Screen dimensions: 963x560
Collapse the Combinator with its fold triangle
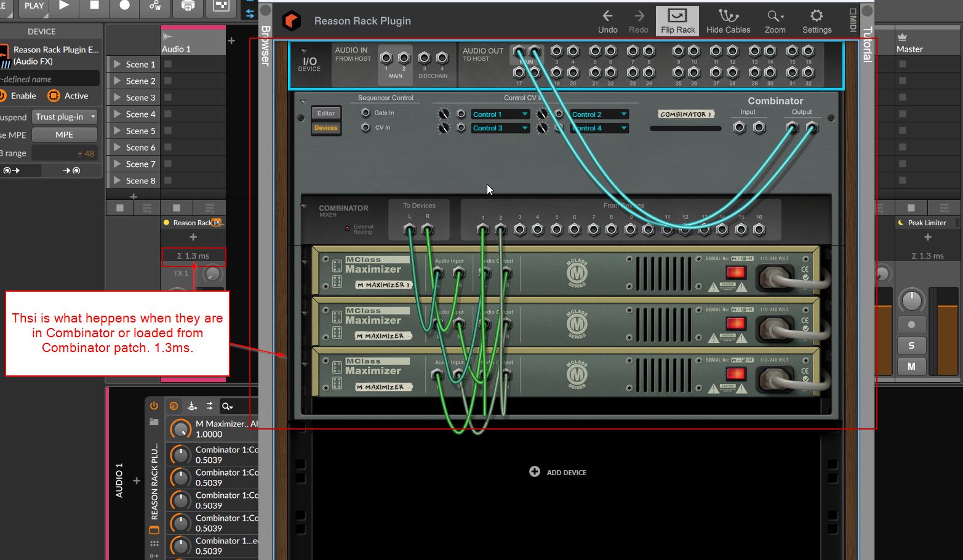click(303, 102)
